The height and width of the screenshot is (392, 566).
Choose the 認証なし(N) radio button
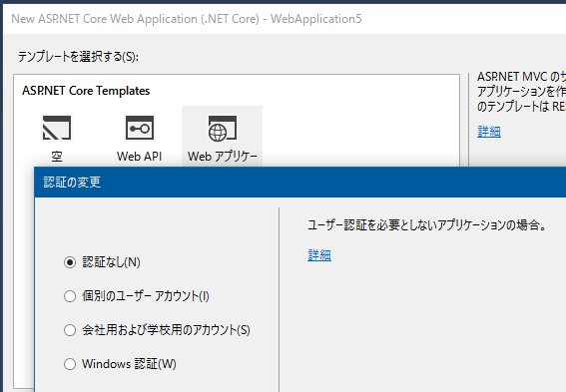[70, 262]
